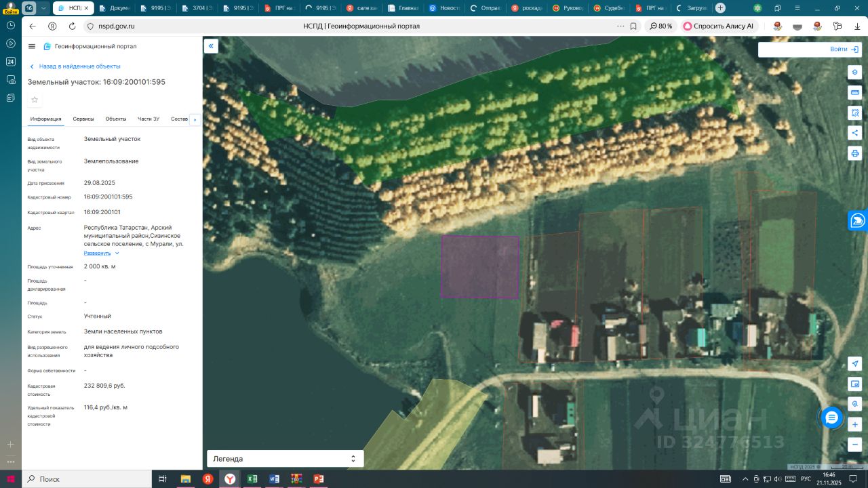Go back to the previous page in browser
Viewport: 868px width, 488px height.
tap(33, 26)
